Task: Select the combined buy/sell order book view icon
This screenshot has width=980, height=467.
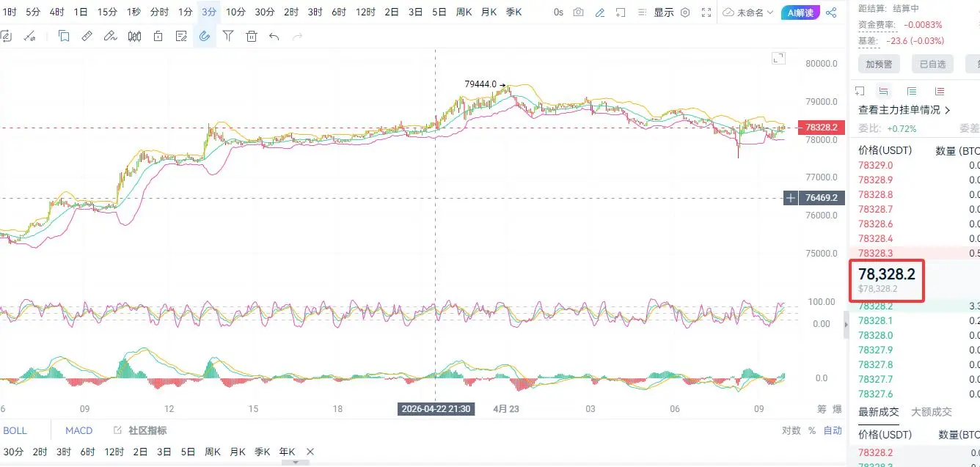Action: [883, 91]
